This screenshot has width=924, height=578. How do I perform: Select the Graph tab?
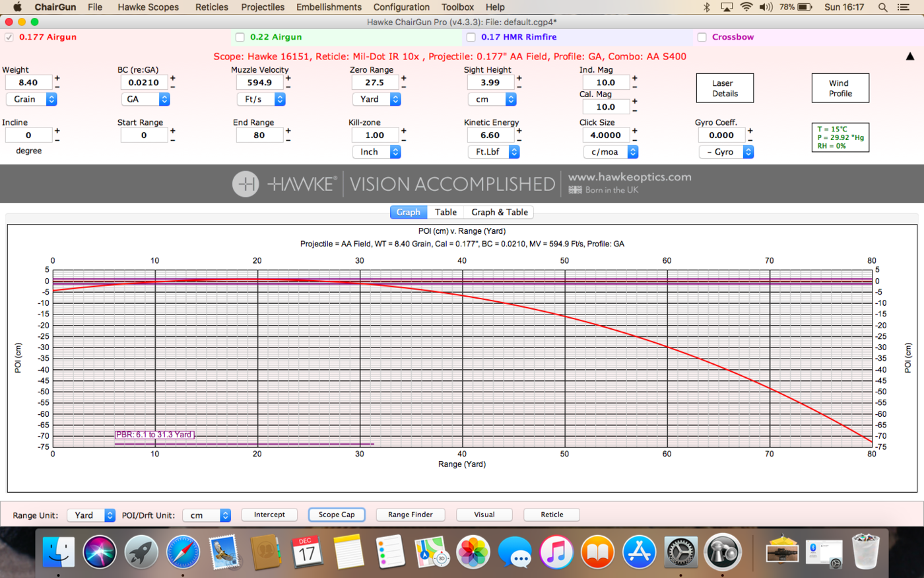coord(409,212)
